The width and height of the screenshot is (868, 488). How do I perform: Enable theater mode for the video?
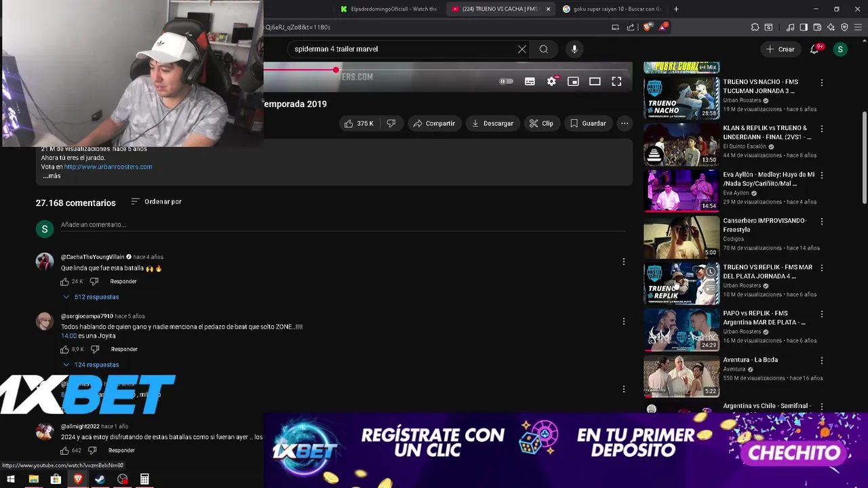click(x=595, y=81)
